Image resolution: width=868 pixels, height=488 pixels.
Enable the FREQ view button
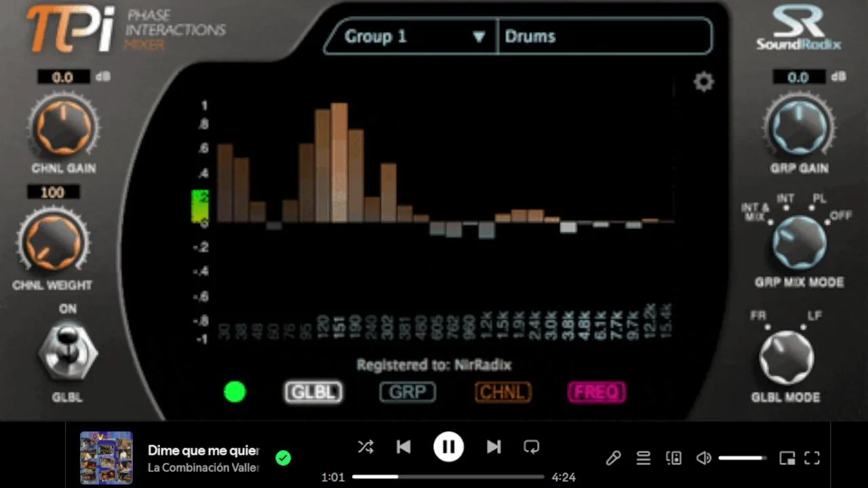pos(597,392)
